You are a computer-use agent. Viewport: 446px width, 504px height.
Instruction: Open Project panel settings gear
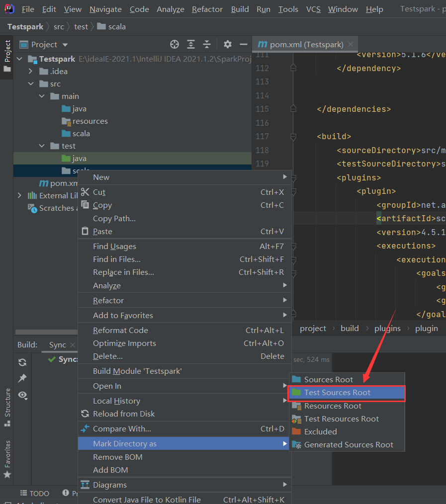(x=228, y=44)
